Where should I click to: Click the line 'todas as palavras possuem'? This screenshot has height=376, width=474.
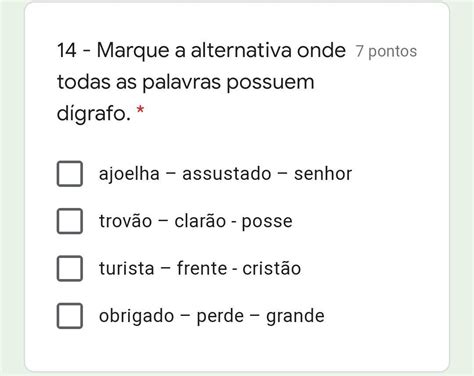point(186,82)
